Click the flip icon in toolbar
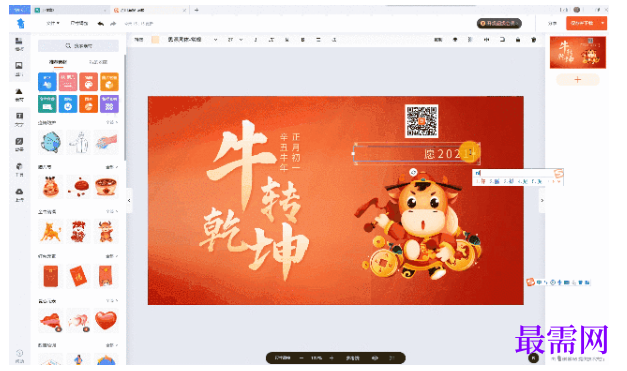Screen dimensions: 627x371 [486, 40]
